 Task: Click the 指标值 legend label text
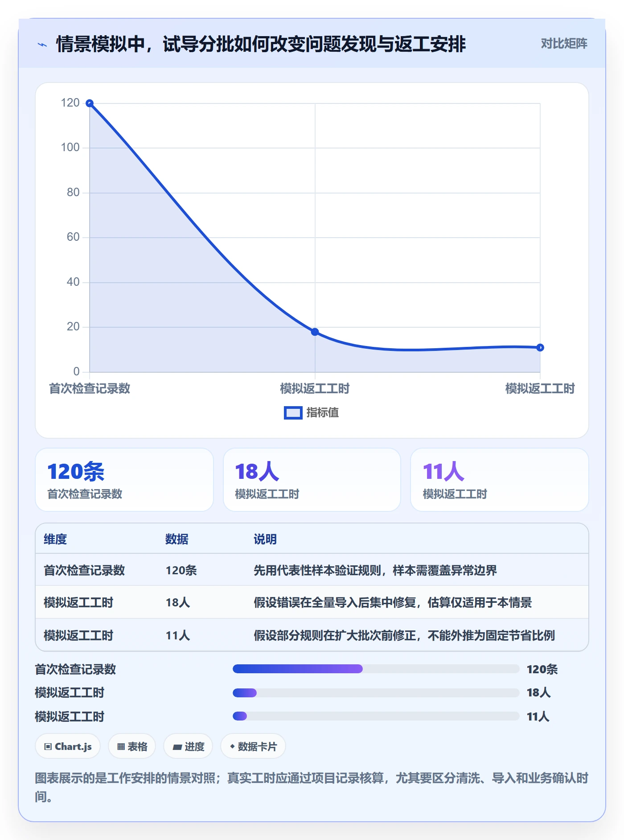(323, 413)
